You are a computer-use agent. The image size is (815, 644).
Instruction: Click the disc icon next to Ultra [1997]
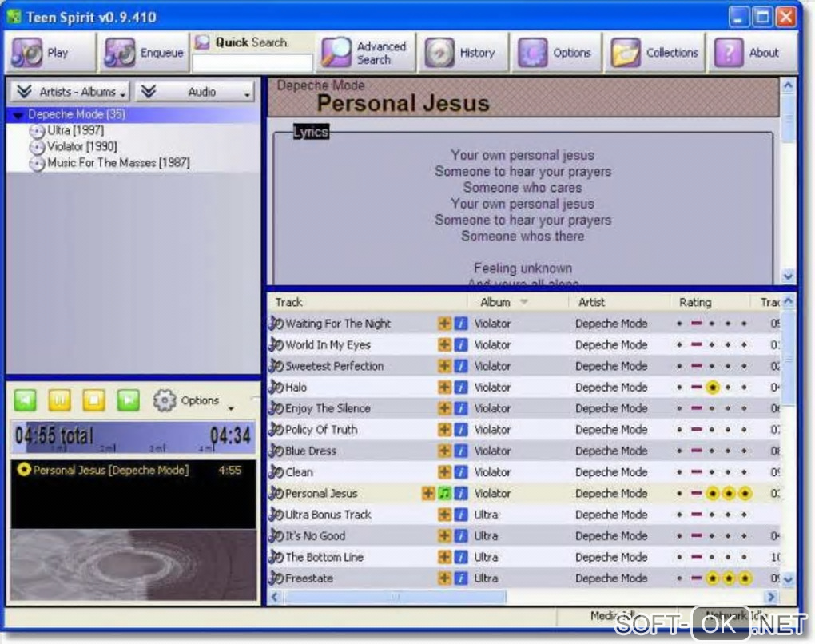37,131
